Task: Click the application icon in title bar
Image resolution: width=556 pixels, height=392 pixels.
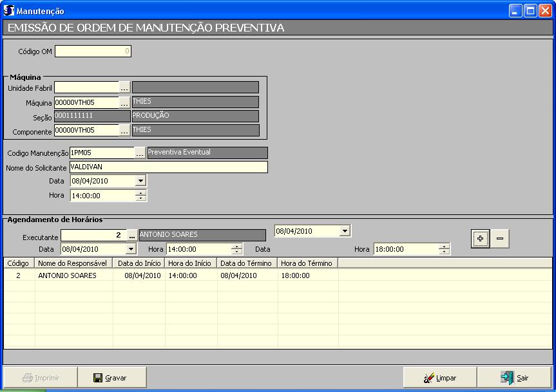Action: coord(9,11)
